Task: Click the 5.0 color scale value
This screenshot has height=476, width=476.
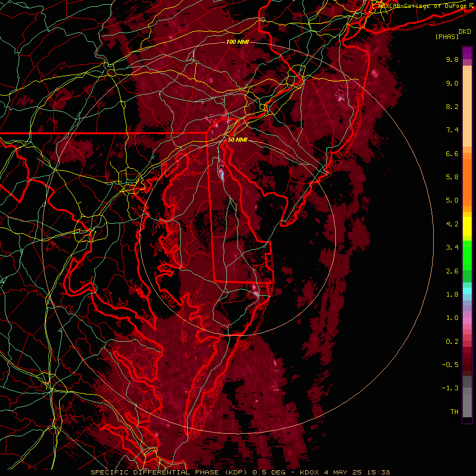Action: (452, 200)
